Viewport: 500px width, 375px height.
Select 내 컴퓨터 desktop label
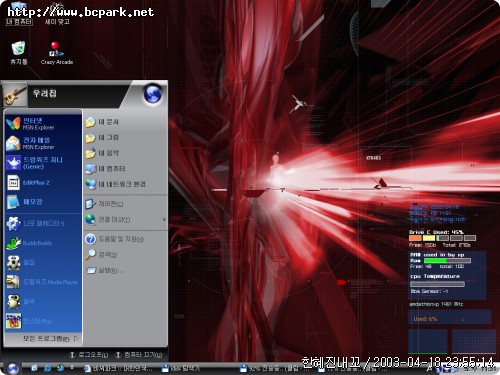coord(19,22)
